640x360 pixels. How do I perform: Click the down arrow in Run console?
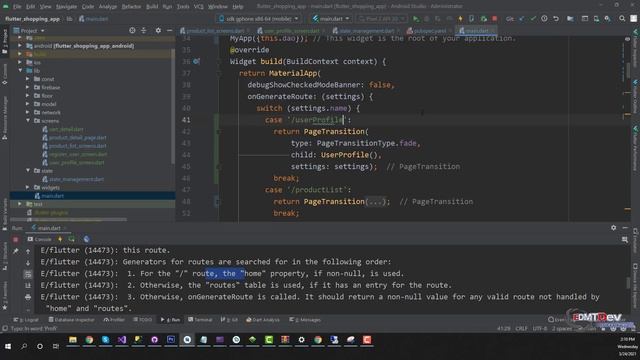[28, 263]
